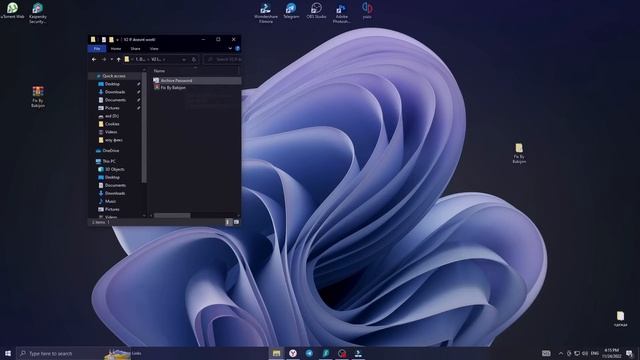This screenshot has height=360, width=640.
Task: Select Music under This PC
Action: pos(110,201)
